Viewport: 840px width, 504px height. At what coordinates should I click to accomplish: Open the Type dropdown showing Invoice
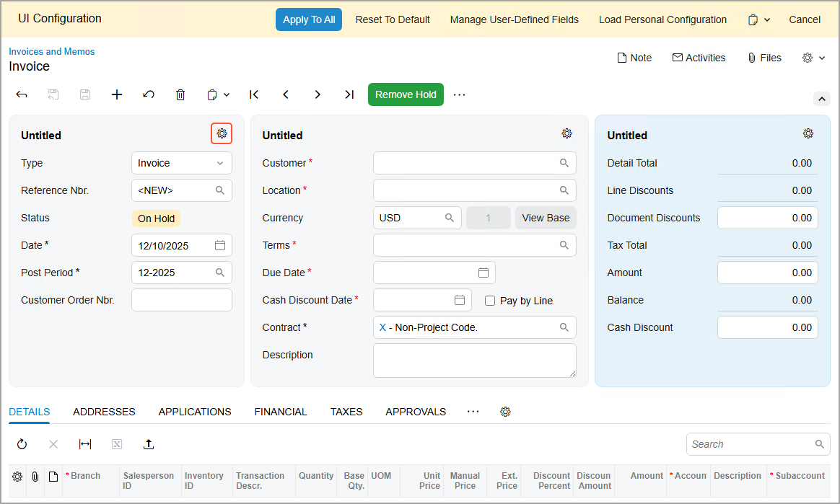click(x=182, y=163)
